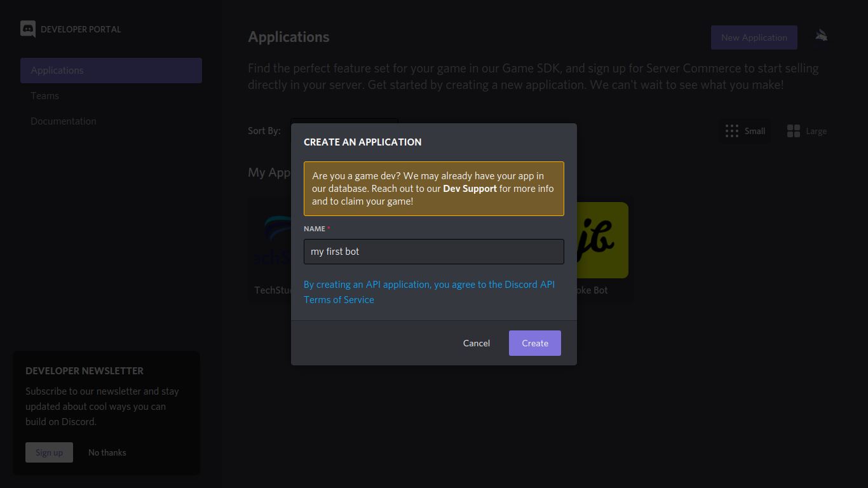Open the Dev Support link
This screenshot has height=488, width=868.
coord(470,189)
